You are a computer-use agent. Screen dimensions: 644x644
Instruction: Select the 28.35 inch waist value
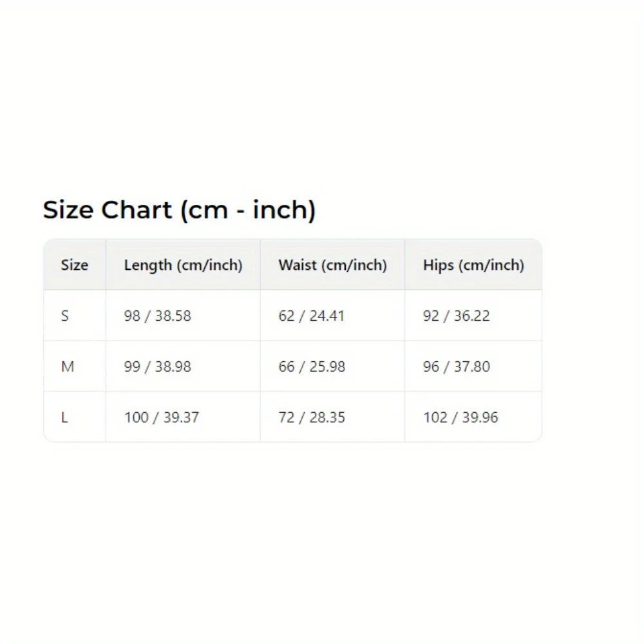[x=327, y=417]
